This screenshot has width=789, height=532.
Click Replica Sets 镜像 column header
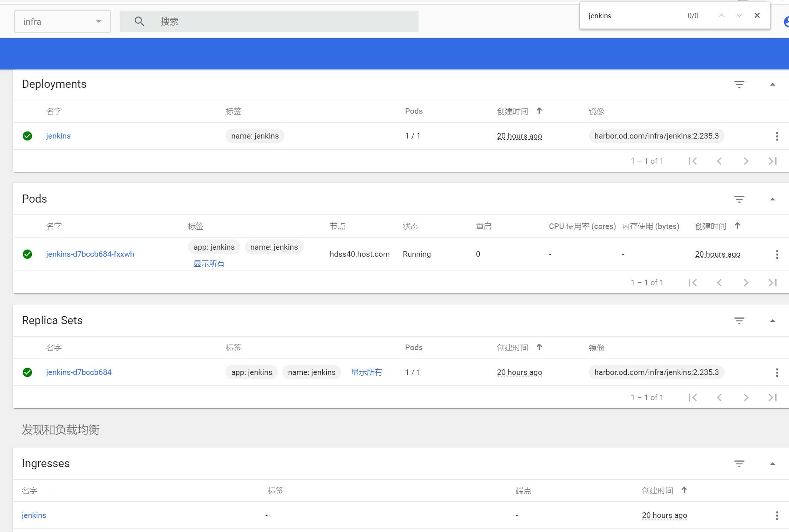click(x=596, y=348)
